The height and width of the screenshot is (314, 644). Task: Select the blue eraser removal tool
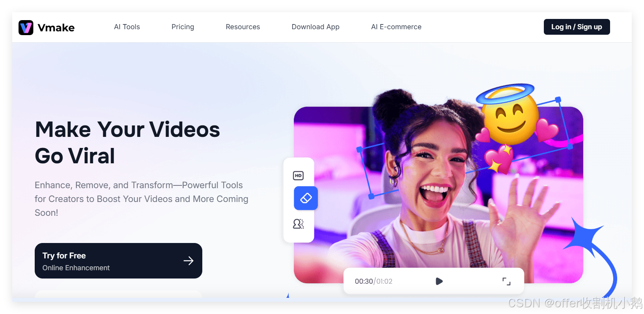click(306, 198)
